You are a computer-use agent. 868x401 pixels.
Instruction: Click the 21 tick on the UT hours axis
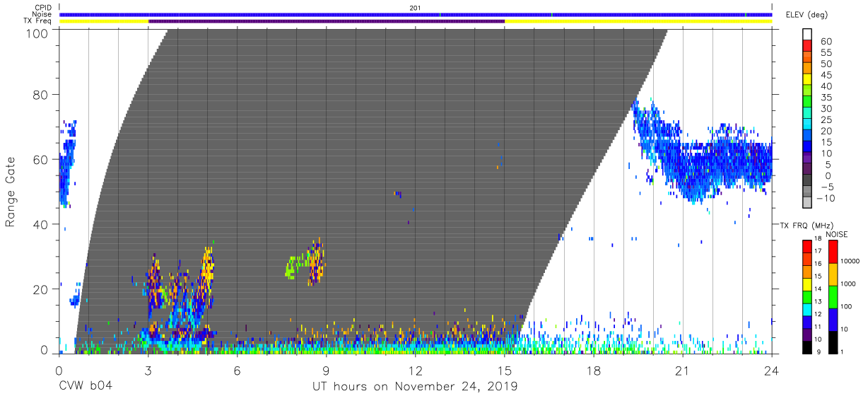pos(682,370)
